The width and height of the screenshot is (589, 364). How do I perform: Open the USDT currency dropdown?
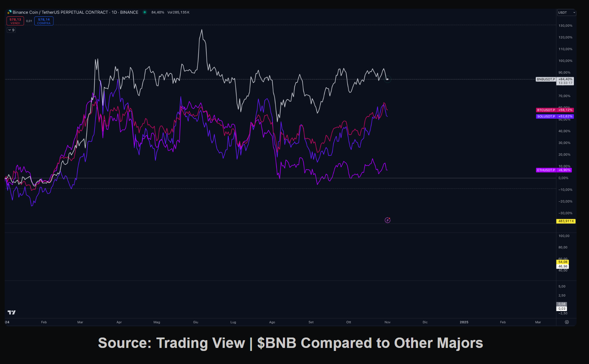[567, 12]
